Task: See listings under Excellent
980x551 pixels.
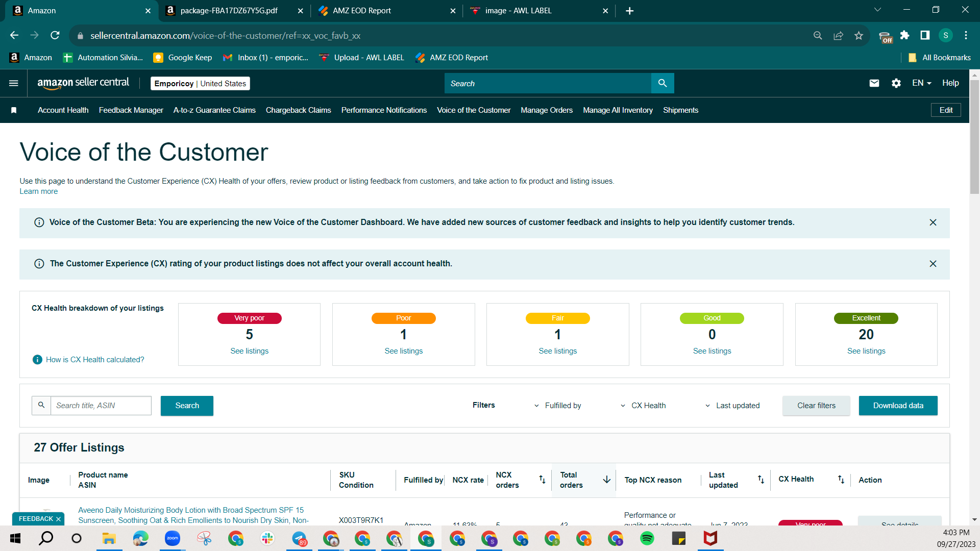Action: pyautogui.click(x=866, y=351)
